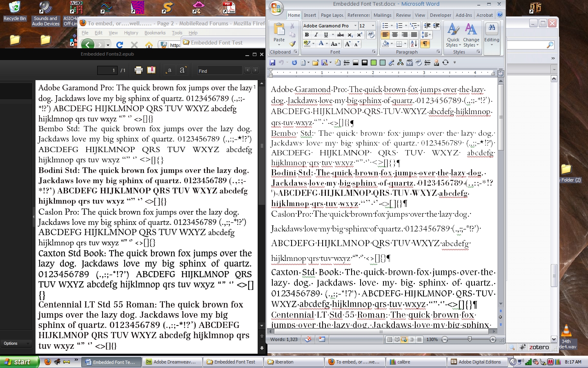Open the Bookmarks menu in Firefox
The image size is (588, 368).
[155, 33]
